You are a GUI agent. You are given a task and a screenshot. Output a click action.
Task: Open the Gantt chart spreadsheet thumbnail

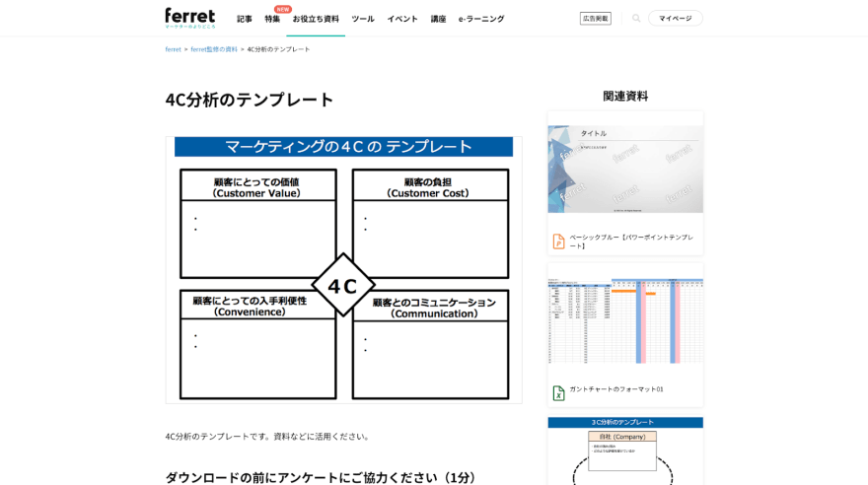pos(625,320)
